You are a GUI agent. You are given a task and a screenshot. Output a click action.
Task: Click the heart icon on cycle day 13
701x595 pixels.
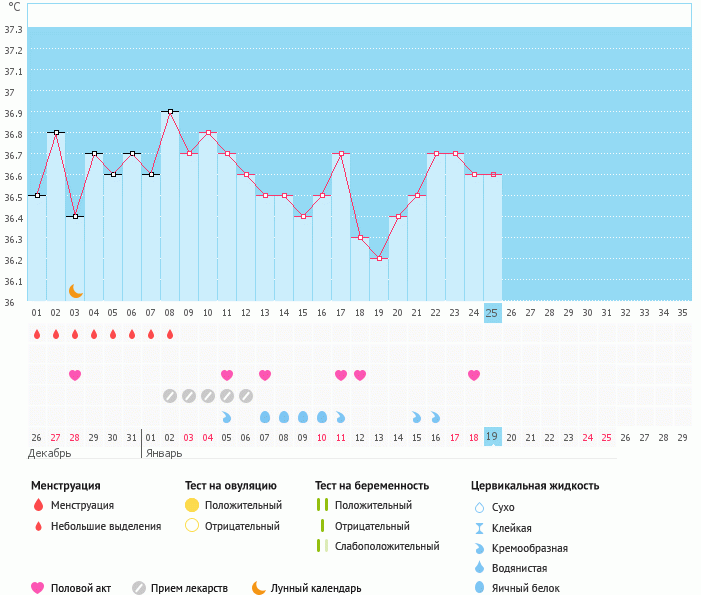265,375
